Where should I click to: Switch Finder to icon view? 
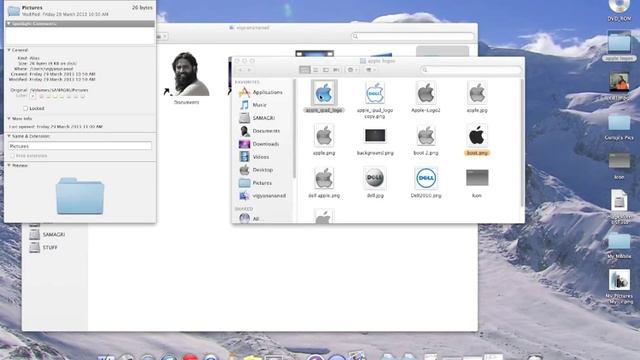click(304, 70)
